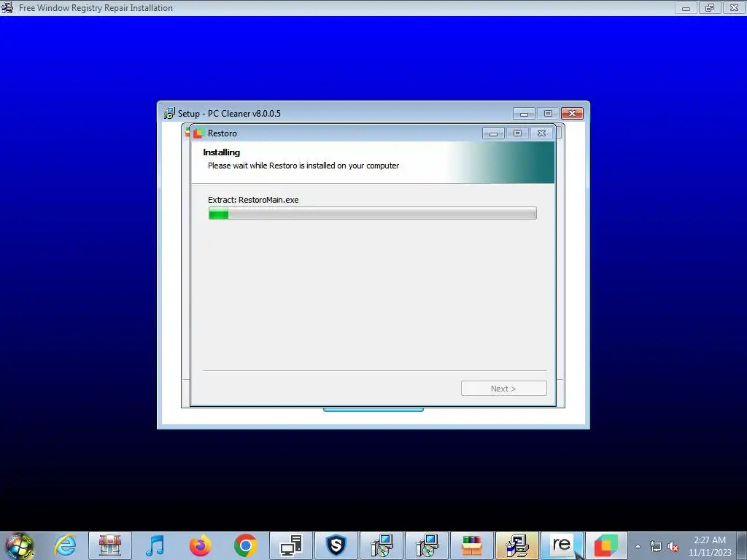Screen dimensions: 747x560
Task: Launch Google Chrome from the taskbar
Action: point(245,545)
